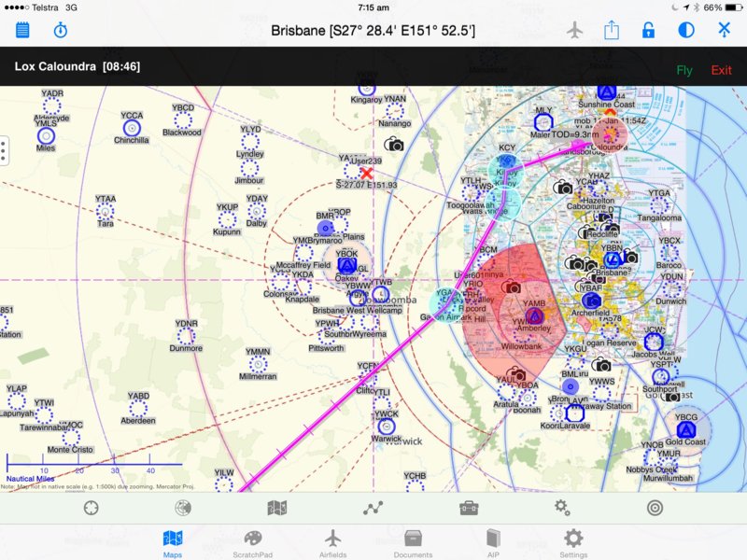Open the double-gear map settings icon
The image size is (747, 560).
(562, 508)
